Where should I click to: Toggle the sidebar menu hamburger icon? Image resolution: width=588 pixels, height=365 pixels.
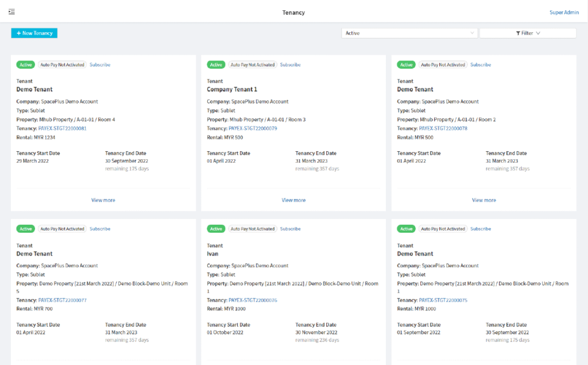point(12,12)
